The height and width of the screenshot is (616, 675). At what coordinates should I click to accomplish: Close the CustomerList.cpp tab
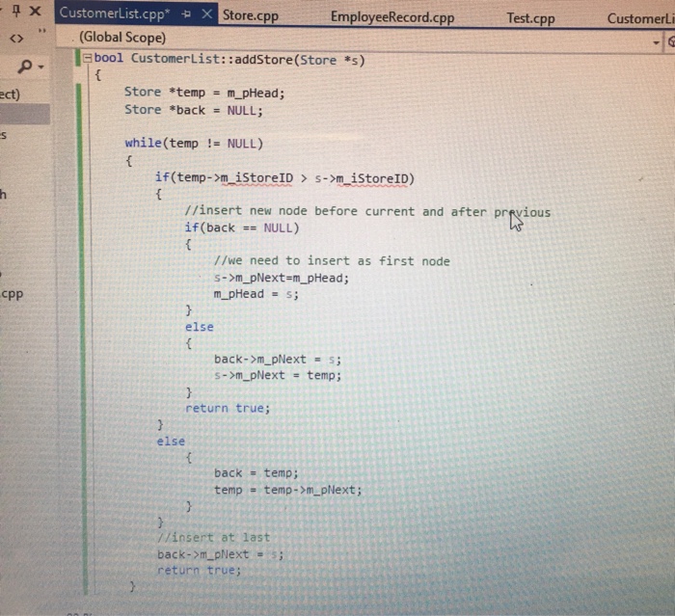pos(207,13)
